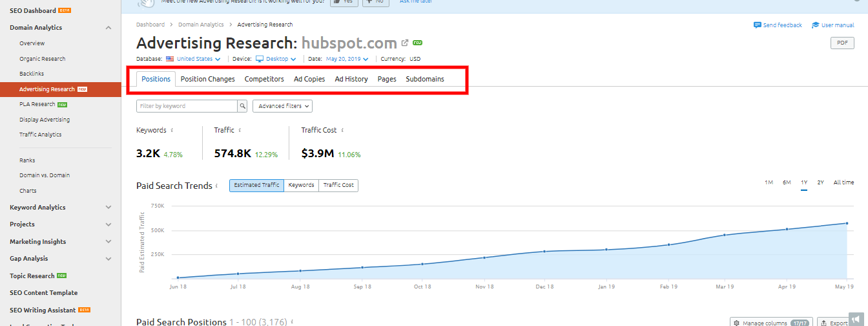Open Domain vs. Domain in the sidebar
The image size is (868, 326).
(45, 175)
